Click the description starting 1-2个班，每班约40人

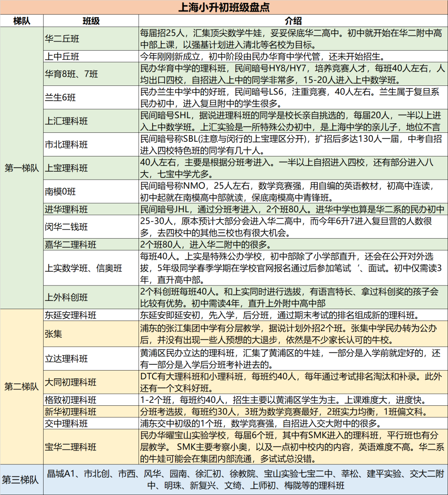point(293,400)
